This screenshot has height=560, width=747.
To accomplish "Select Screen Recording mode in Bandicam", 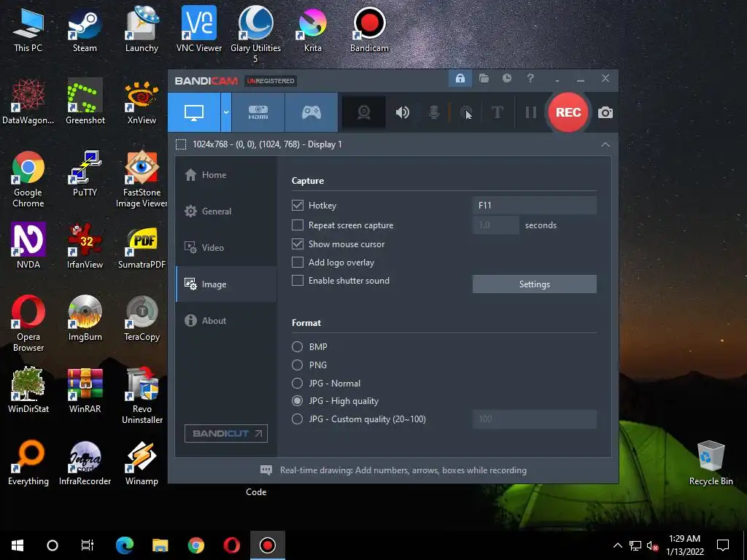I will click(x=194, y=112).
